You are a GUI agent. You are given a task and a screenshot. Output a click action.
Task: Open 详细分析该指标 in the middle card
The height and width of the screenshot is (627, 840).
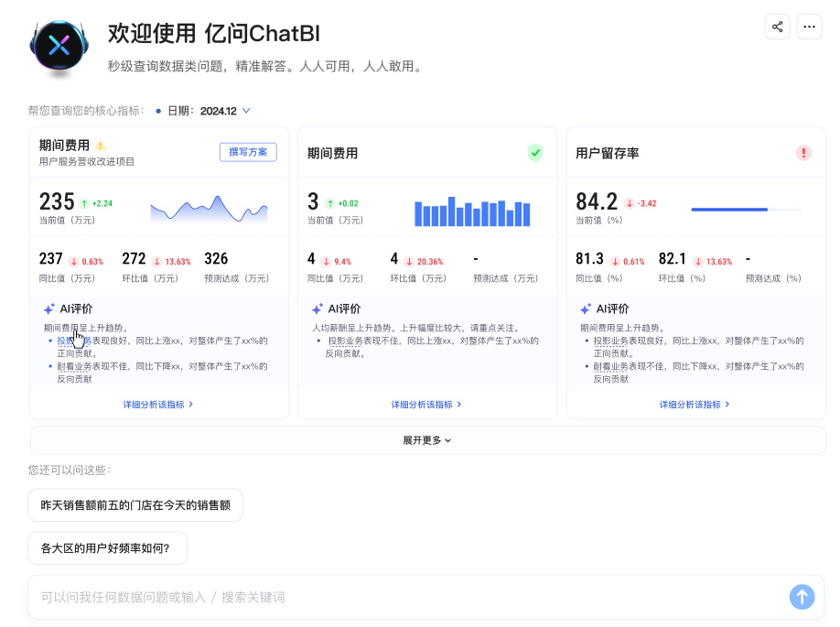pyautogui.click(x=427, y=404)
